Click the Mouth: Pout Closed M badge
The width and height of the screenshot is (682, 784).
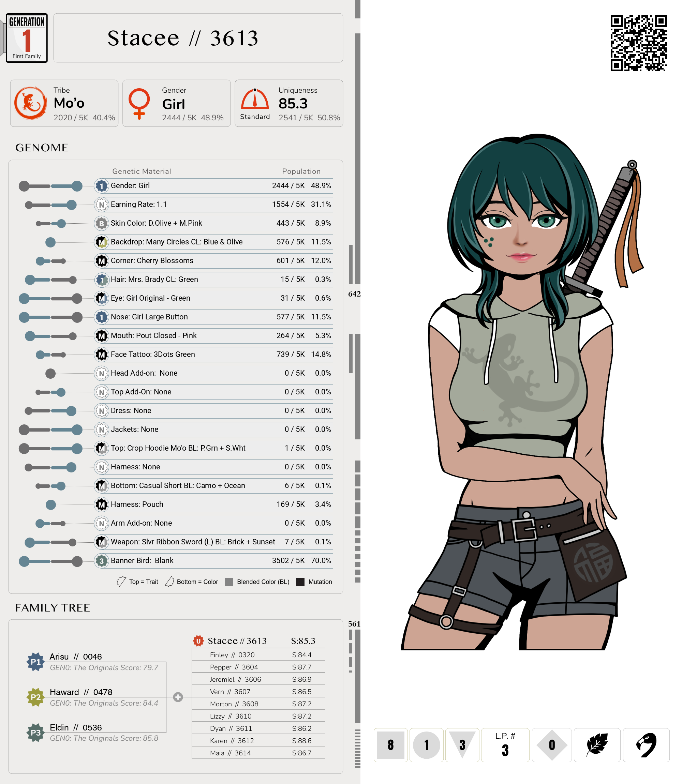[102, 336]
